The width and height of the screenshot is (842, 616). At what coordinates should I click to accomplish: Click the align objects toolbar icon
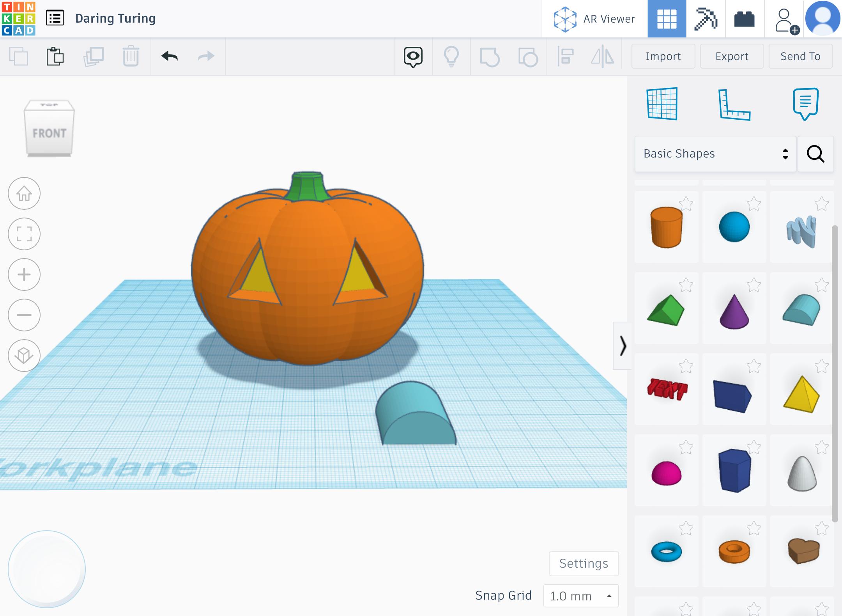click(x=566, y=56)
